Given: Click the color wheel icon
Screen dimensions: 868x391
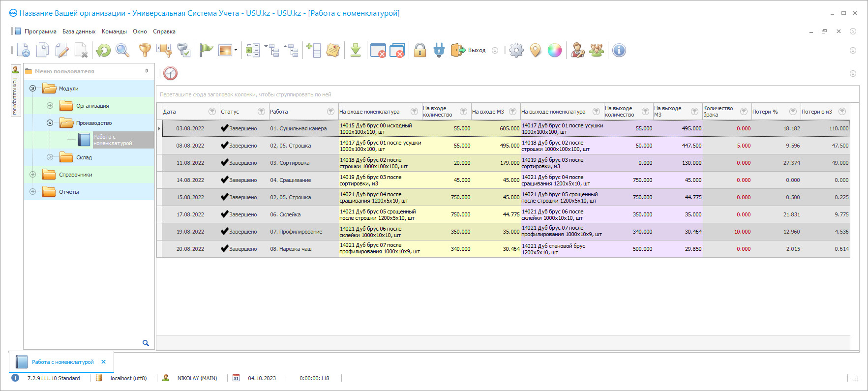Looking at the screenshot, I should (x=554, y=50).
